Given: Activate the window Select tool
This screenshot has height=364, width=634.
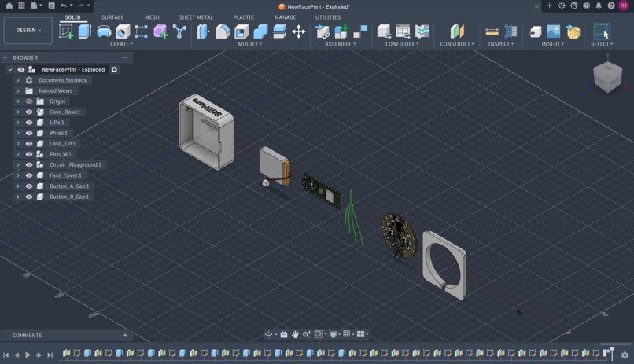Looking at the screenshot, I should pos(602,31).
